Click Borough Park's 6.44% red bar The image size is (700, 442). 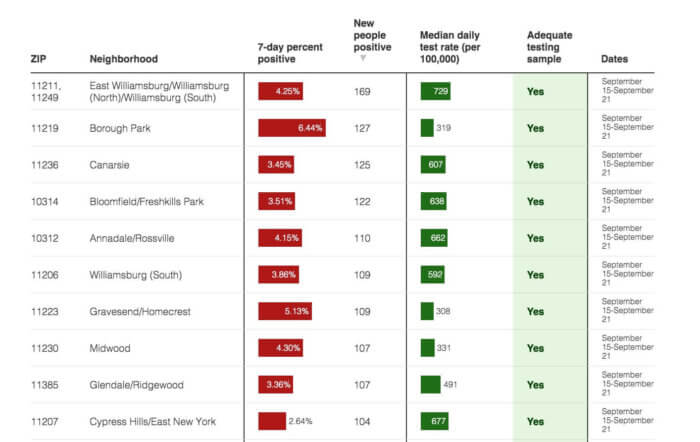[292, 128]
